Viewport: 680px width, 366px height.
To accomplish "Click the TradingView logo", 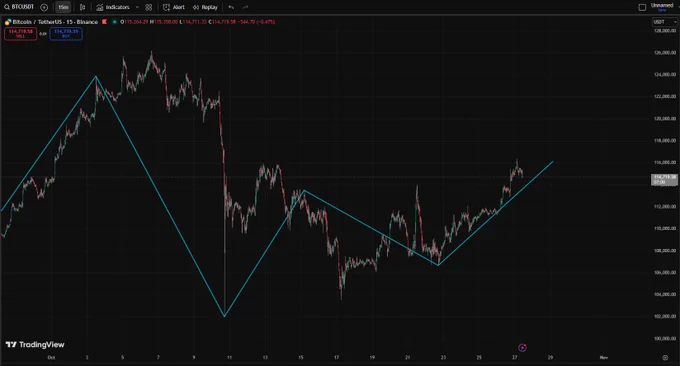I will pos(35,344).
